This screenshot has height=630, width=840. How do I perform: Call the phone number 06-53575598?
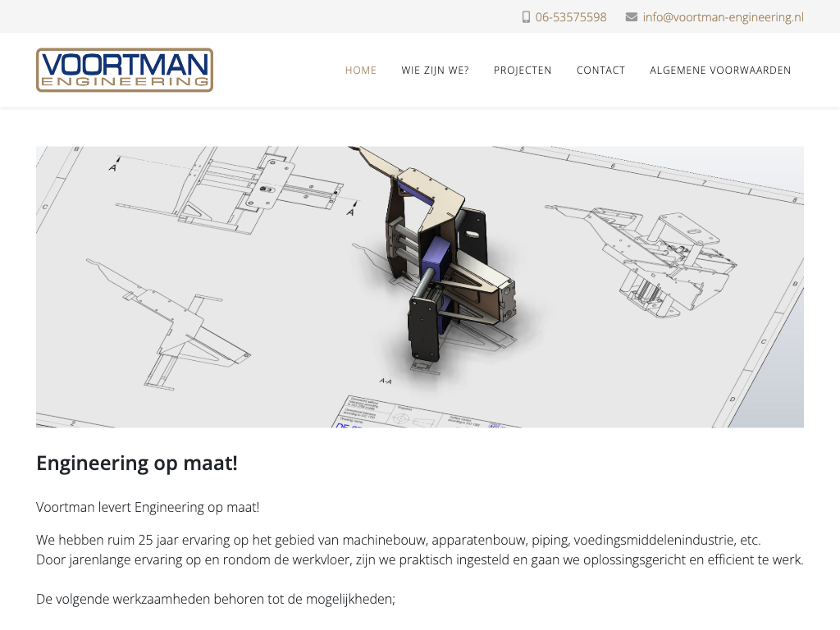click(571, 17)
